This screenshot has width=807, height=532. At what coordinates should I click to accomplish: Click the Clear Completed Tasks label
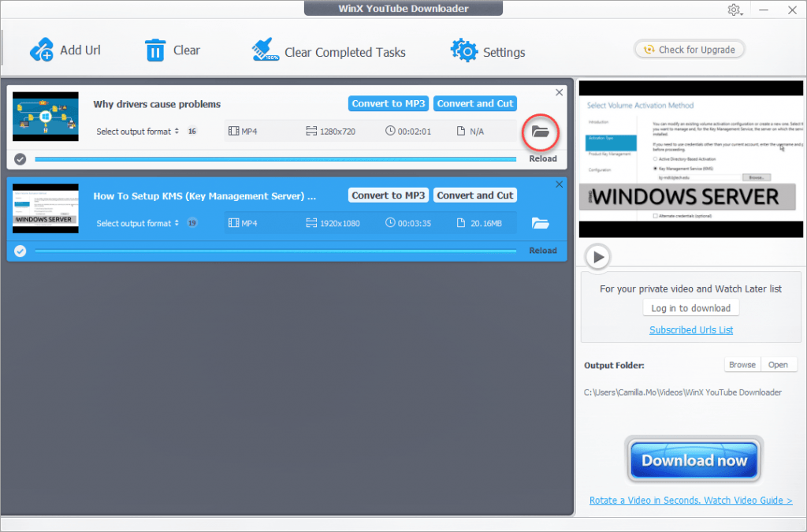(345, 53)
